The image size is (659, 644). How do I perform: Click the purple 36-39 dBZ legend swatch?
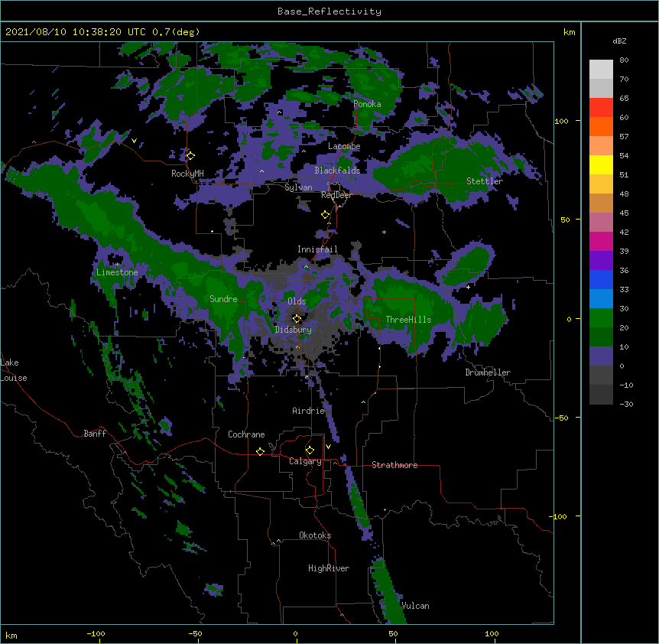coord(601,261)
